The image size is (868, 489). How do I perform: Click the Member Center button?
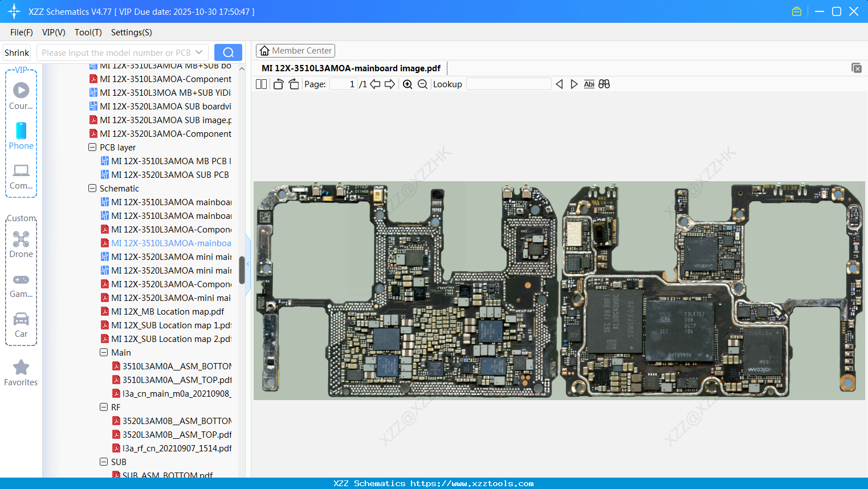click(295, 50)
